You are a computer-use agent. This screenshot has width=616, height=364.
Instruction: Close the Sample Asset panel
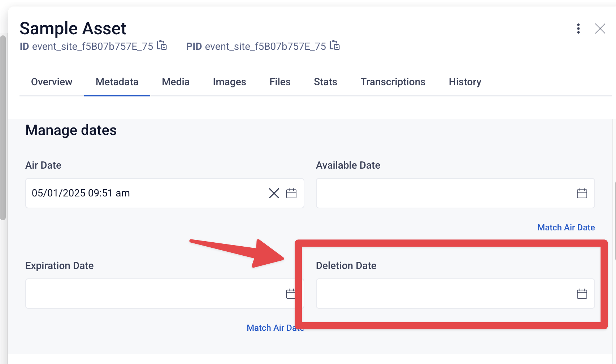(x=600, y=29)
